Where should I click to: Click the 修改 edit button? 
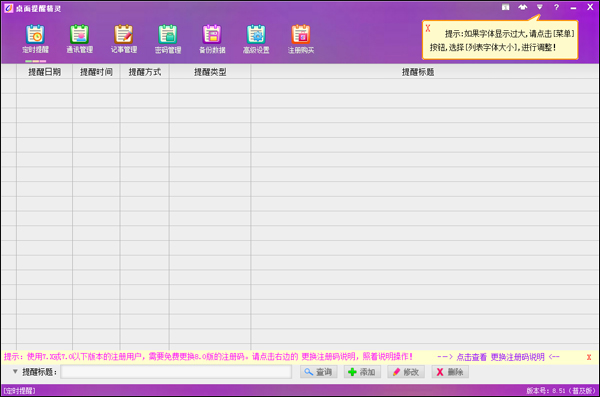click(406, 372)
